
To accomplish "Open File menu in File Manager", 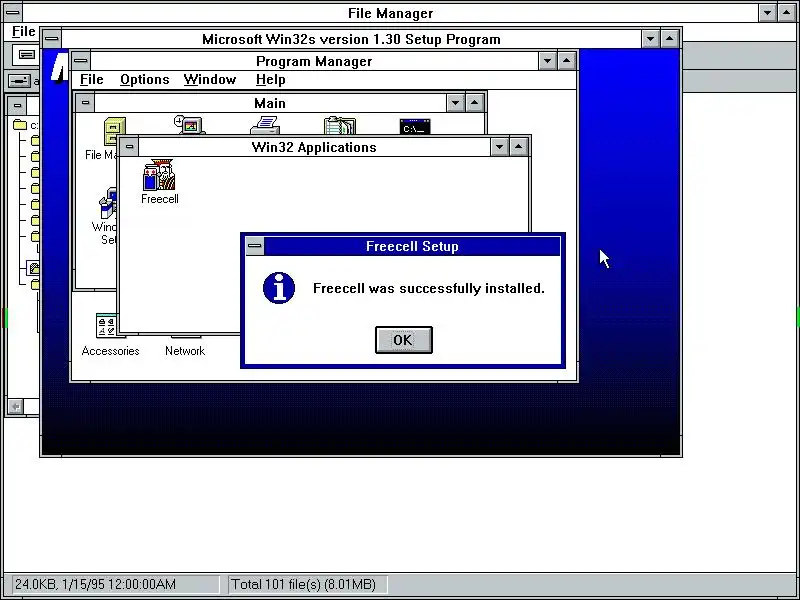I will 23,32.
